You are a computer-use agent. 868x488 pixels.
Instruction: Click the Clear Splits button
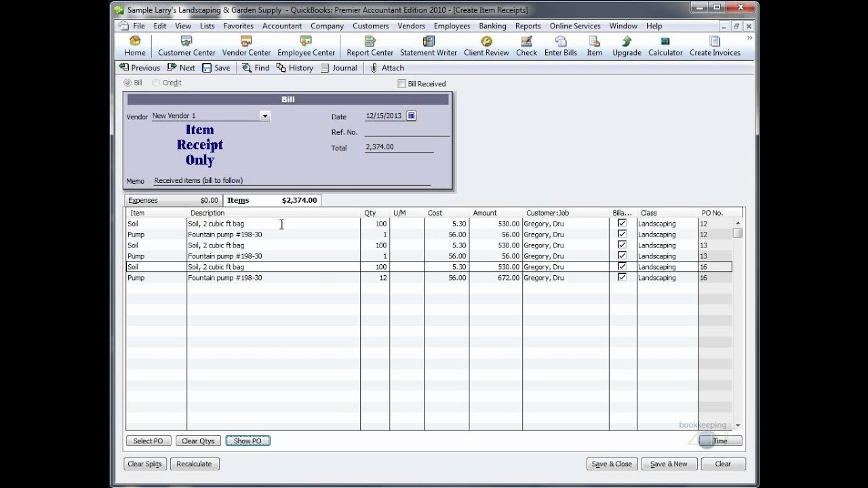[144, 464]
